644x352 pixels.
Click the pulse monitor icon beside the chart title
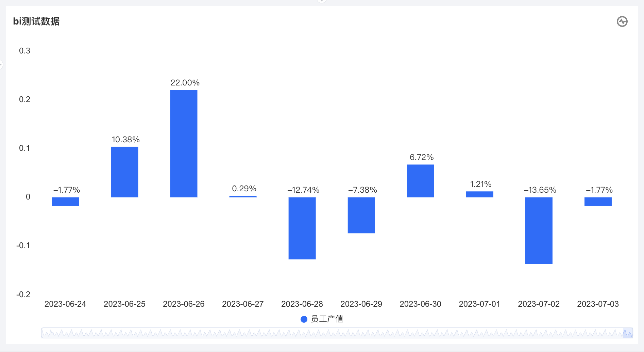click(x=622, y=21)
